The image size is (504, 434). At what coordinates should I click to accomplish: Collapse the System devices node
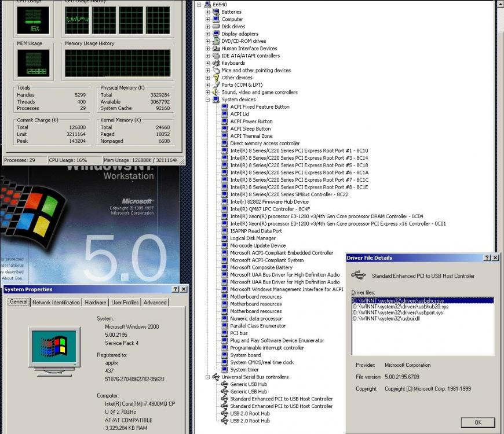[208, 100]
